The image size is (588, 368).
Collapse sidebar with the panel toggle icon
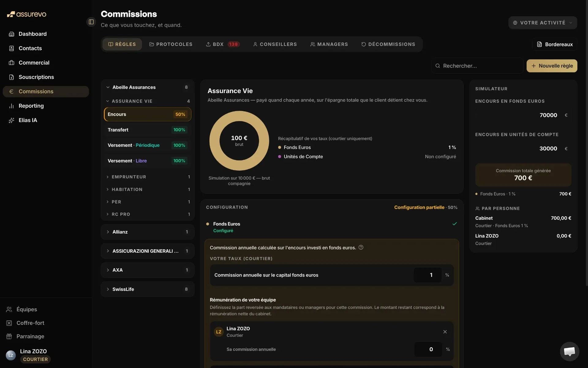(91, 22)
